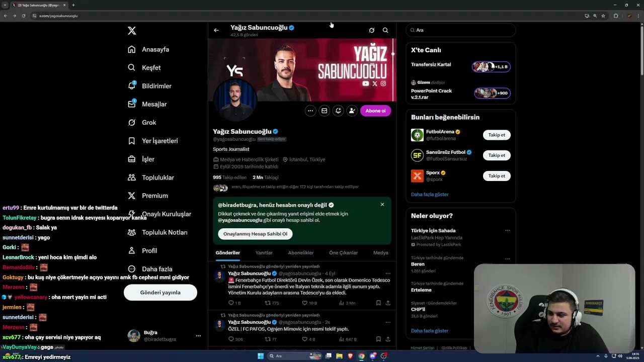Screen dimensions: 644x362
Task: Click Daha fazla göster under suggestions
Action: click(430, 195)
